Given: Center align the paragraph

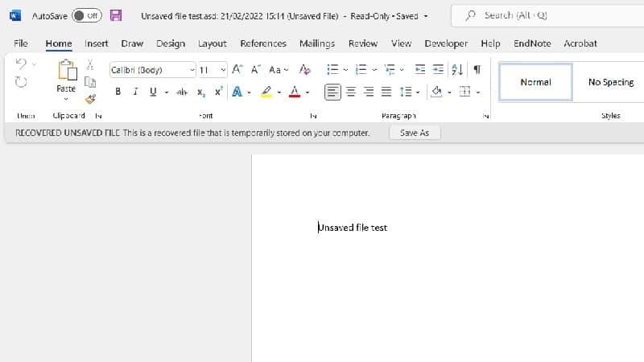Looking at the screenshot, I should (350, 93).
